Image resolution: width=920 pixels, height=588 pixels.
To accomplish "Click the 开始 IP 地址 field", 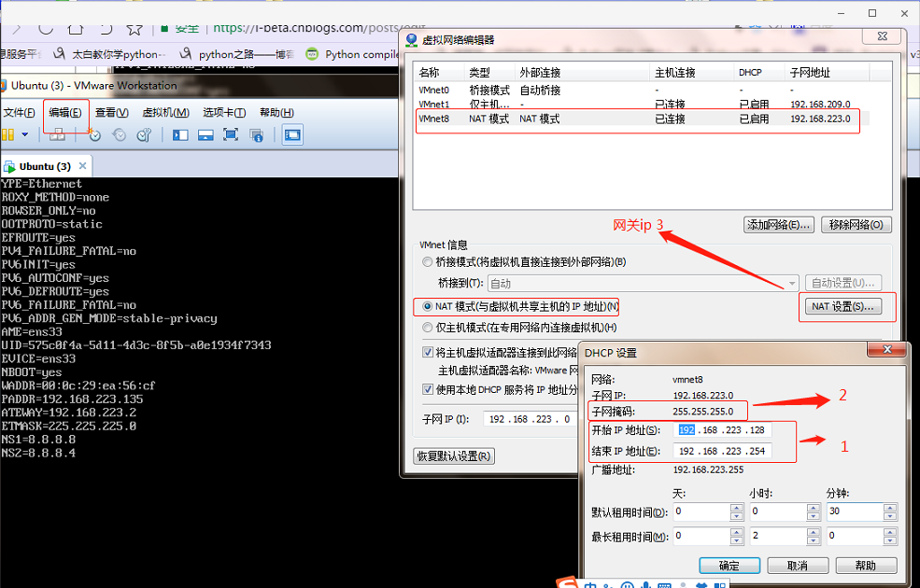I will [722, 429].
